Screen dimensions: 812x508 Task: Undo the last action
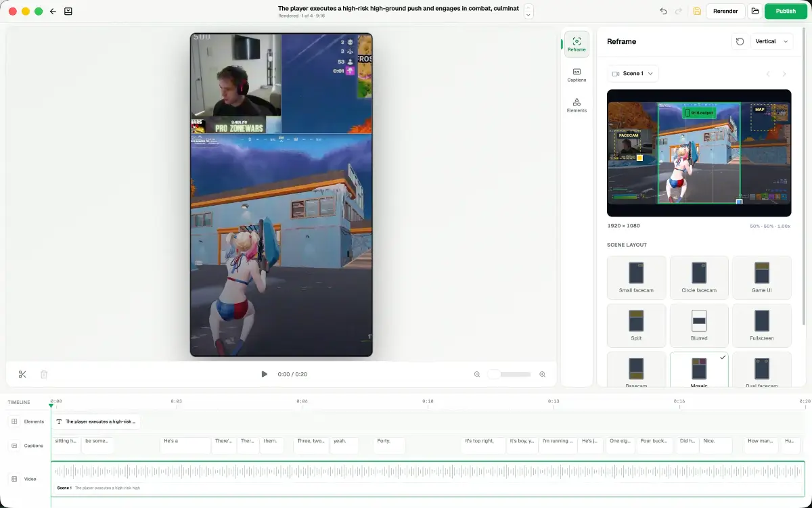[x=663, y=11]
